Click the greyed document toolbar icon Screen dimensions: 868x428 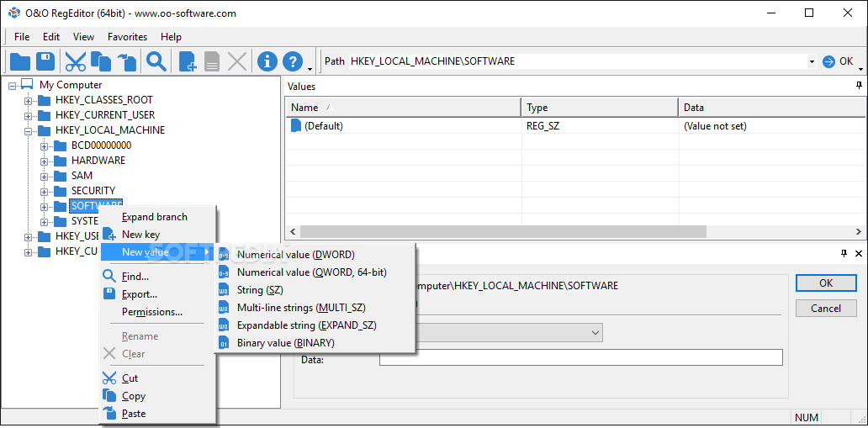212,61
